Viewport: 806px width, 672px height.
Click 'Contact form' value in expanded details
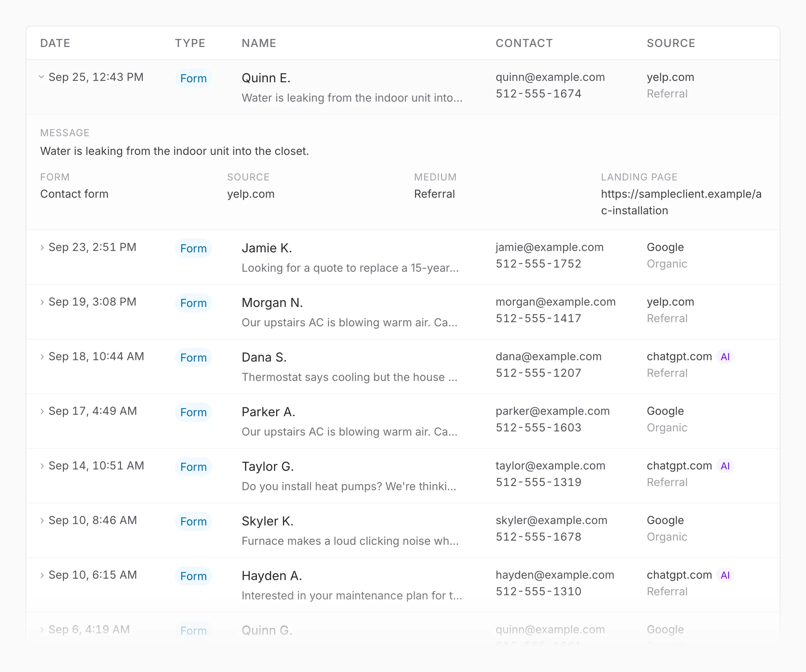coord(74,194)
